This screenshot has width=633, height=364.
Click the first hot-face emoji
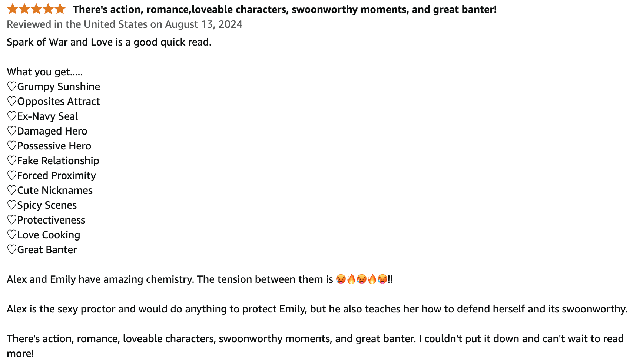coord(341,279)
